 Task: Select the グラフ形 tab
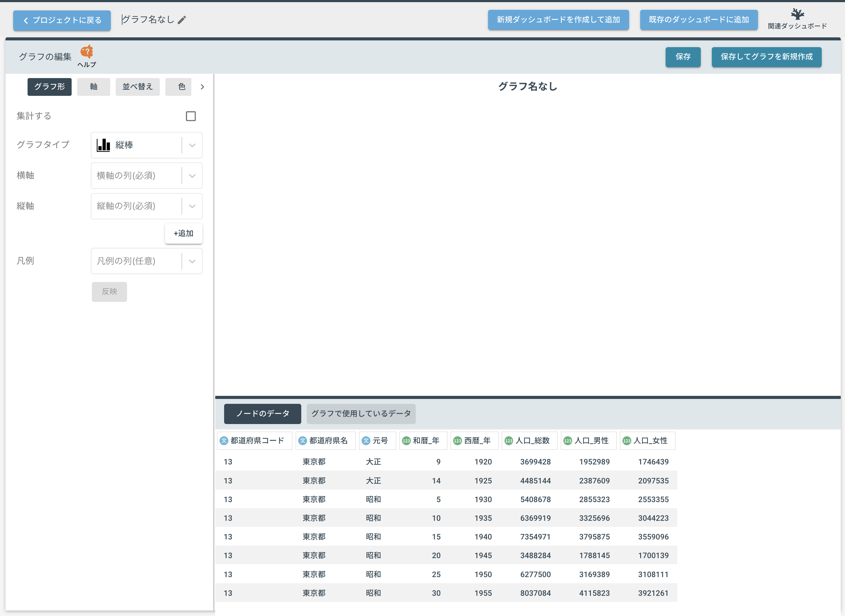(x=50, y=87)
